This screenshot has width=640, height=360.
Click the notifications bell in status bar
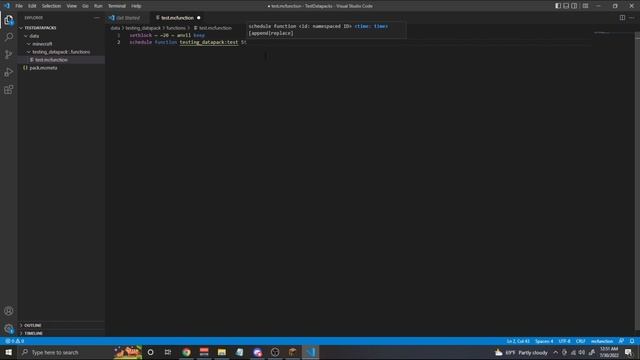click(632, 341)
